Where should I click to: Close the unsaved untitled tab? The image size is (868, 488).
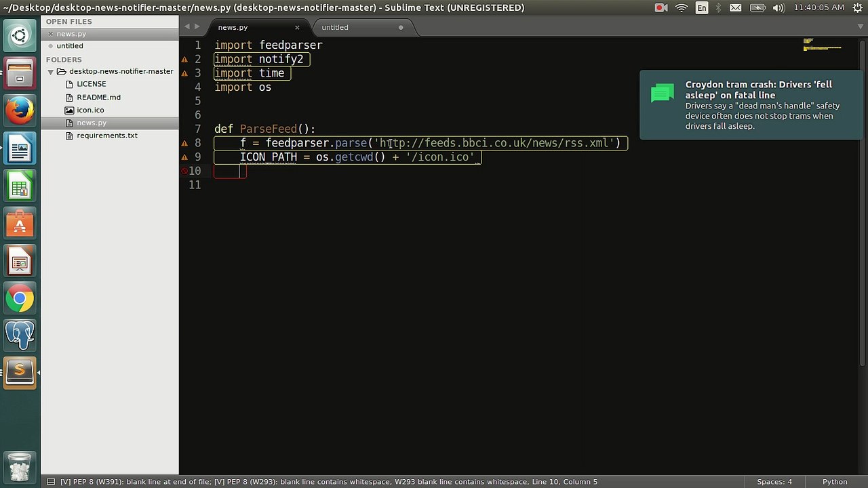tap(401, 27)
